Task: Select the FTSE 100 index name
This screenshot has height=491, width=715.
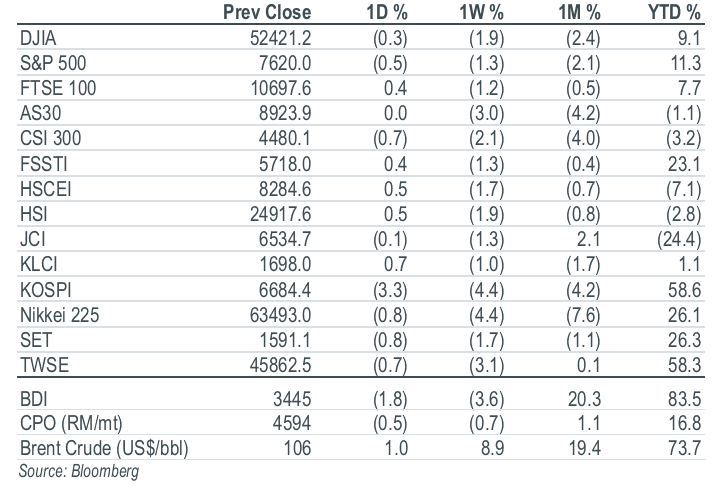Action: (58, 88)
